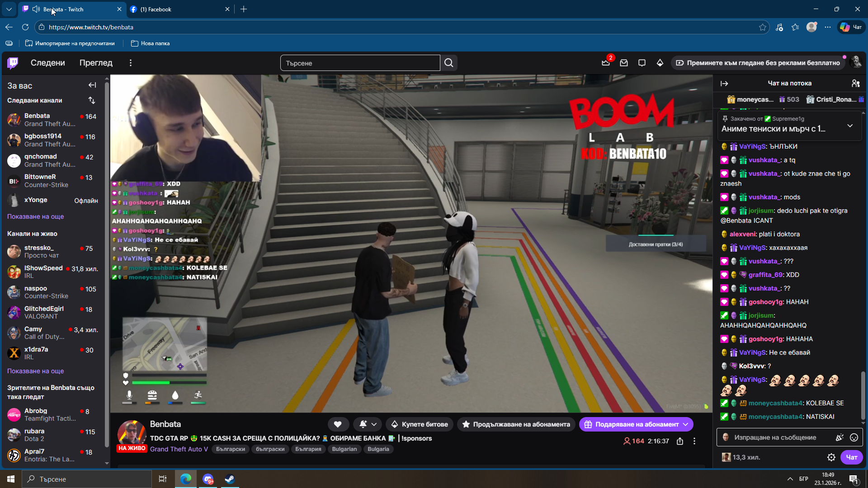This screenshot has height=488, width=868.
Task: Click the Twitch home logo icon
Action: click(13, 63)
